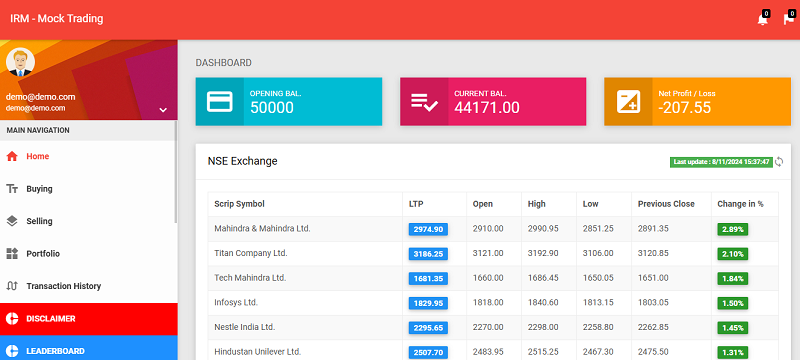Click the Current Balance checklist icon
This screenshot has height=360, width=800.
pos(424,101)
